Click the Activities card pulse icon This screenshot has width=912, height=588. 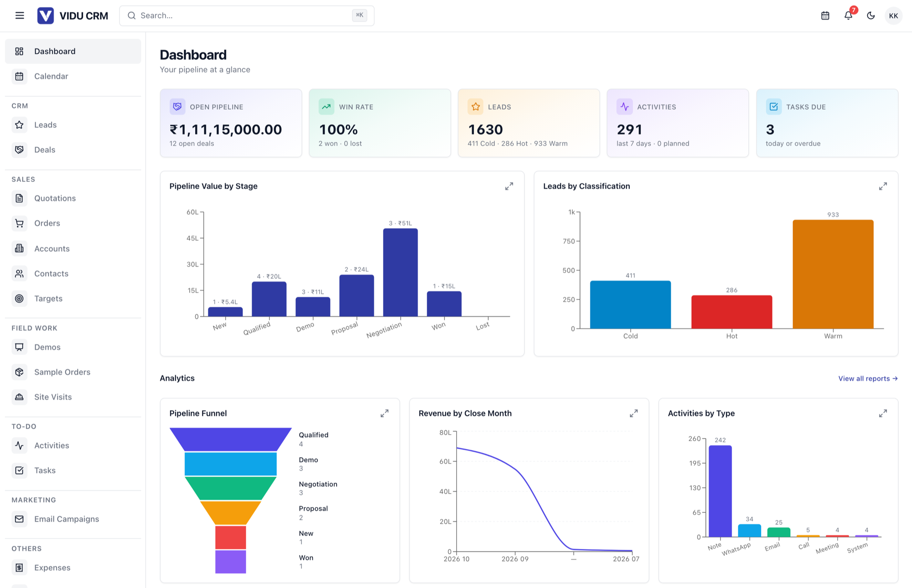tap(625, 107)
